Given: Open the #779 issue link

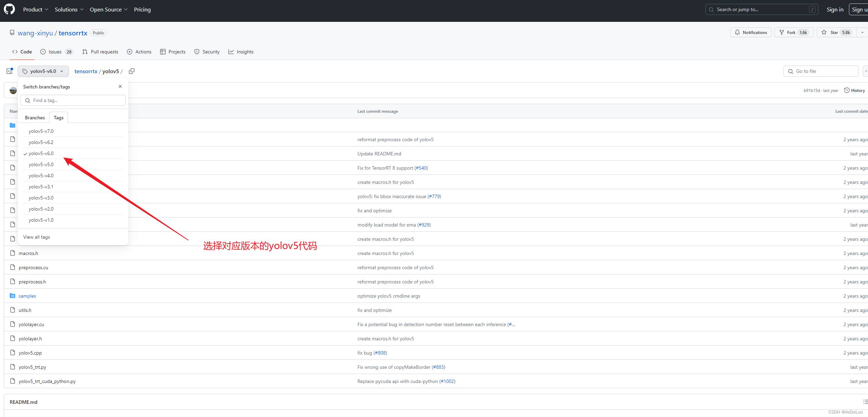Looking at the screenshot, I should coord(434,196).
